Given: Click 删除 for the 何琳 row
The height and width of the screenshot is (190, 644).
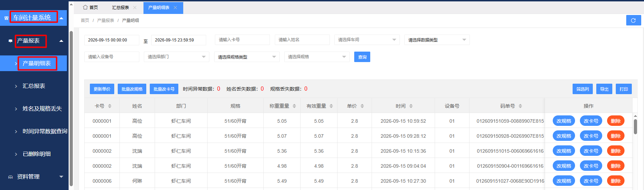Looking at the screenshot, I should (616, 181).
